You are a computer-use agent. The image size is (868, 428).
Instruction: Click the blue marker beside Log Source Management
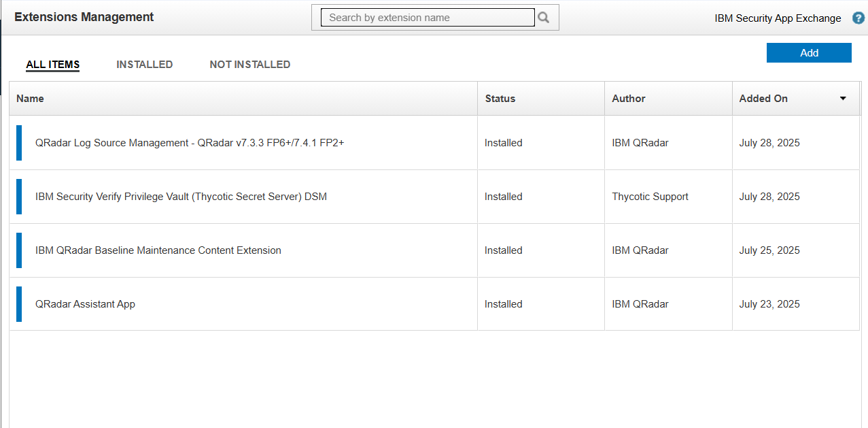[x=19, y=143]
